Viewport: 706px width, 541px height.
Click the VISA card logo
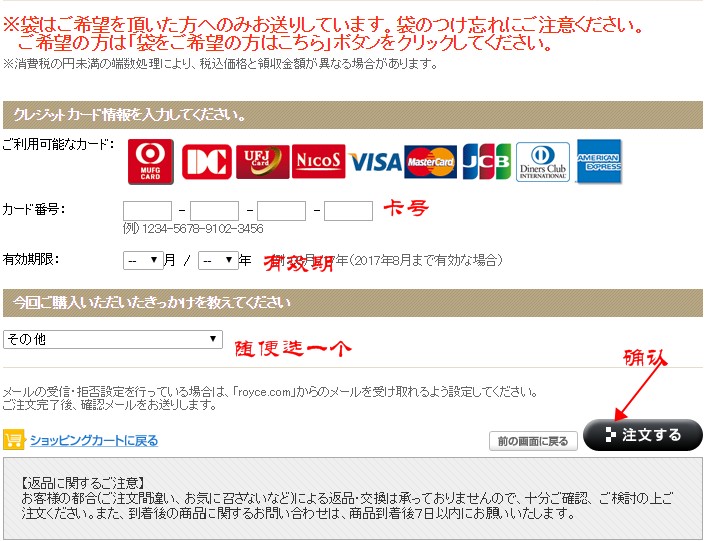pos(376,161)
